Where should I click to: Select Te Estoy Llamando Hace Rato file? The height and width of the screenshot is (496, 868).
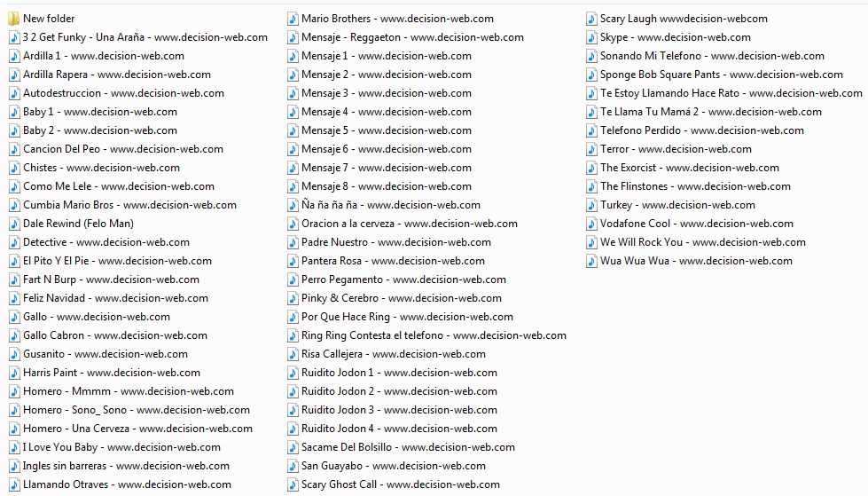731,93
